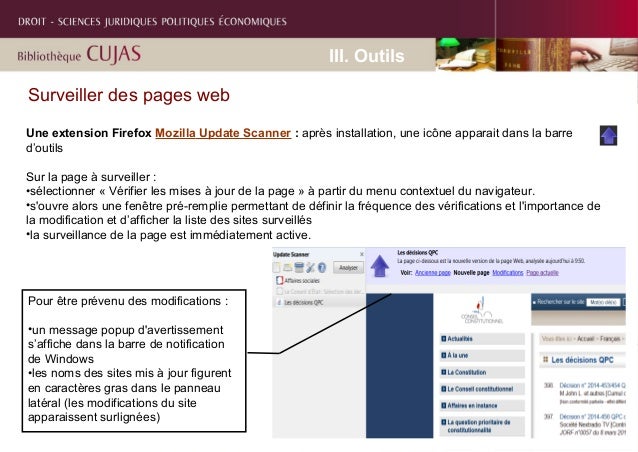This screenshot has height=452, width=638.
Task: Click the Surveiller des pages web heading
Action: tap(129, 95)
